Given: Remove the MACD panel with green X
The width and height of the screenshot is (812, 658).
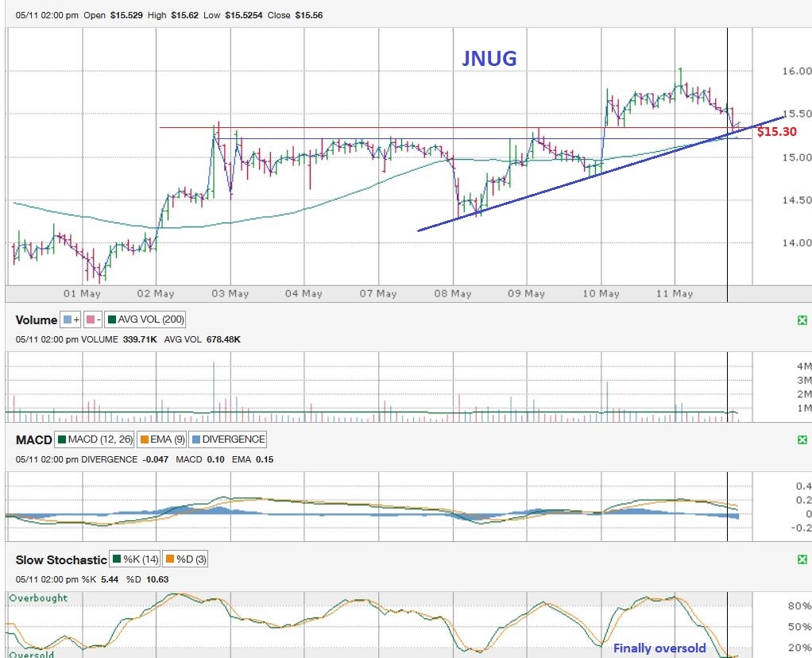Looking at the screenshot, I should pyautogui.click(x=802, y=439).
